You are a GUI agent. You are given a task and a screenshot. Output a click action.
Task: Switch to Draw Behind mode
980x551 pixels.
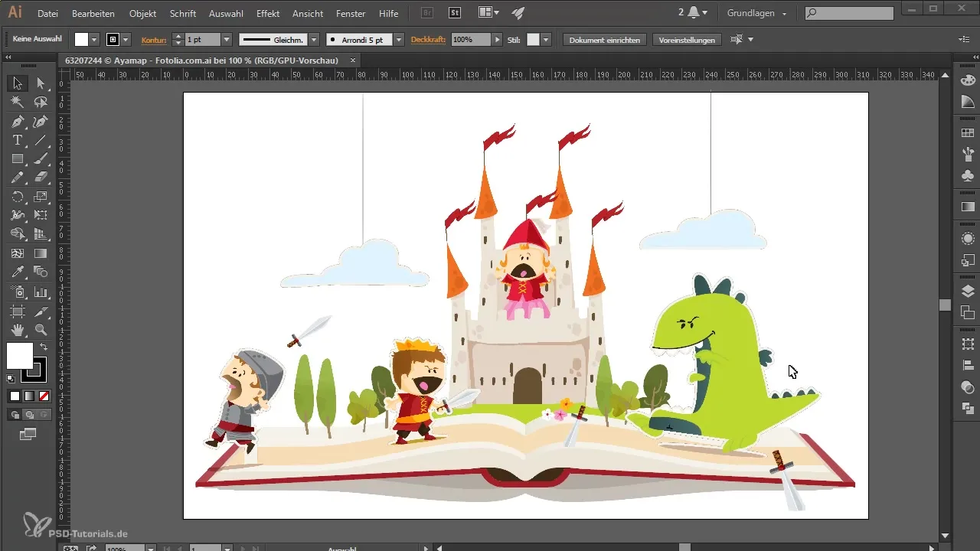(29, 415)
